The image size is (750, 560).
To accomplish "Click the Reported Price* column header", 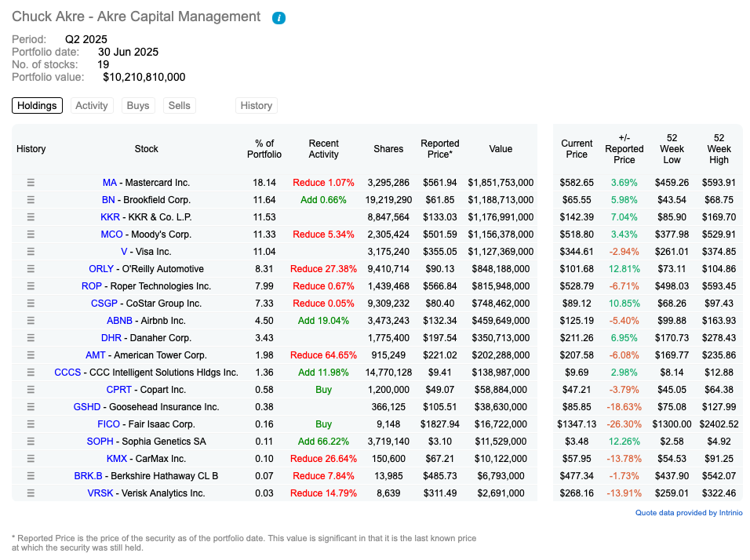I will (440, 149).
